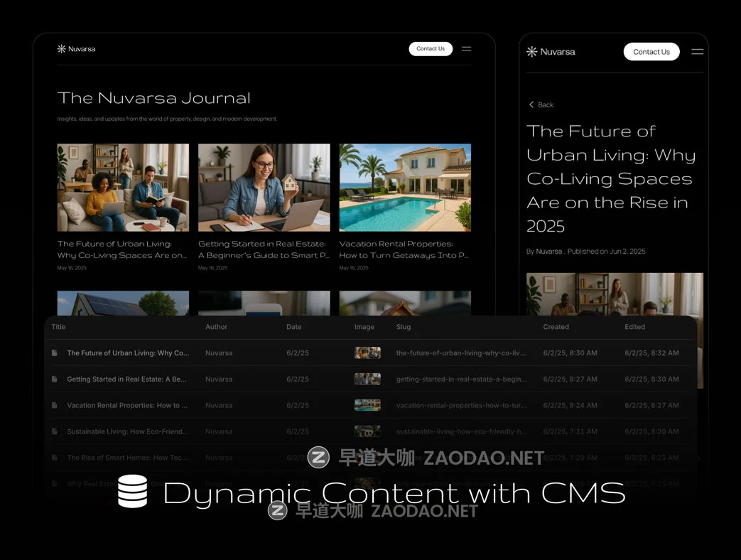Click document icon of 'Sustainable Living' row
Image resolution: width=741 pixels, height=560 pixels.
pyautogui.click(x=54, y=431)
